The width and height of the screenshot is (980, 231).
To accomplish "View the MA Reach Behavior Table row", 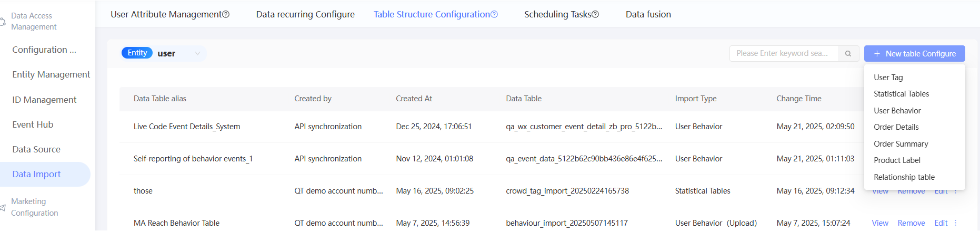I will point(879,223).
